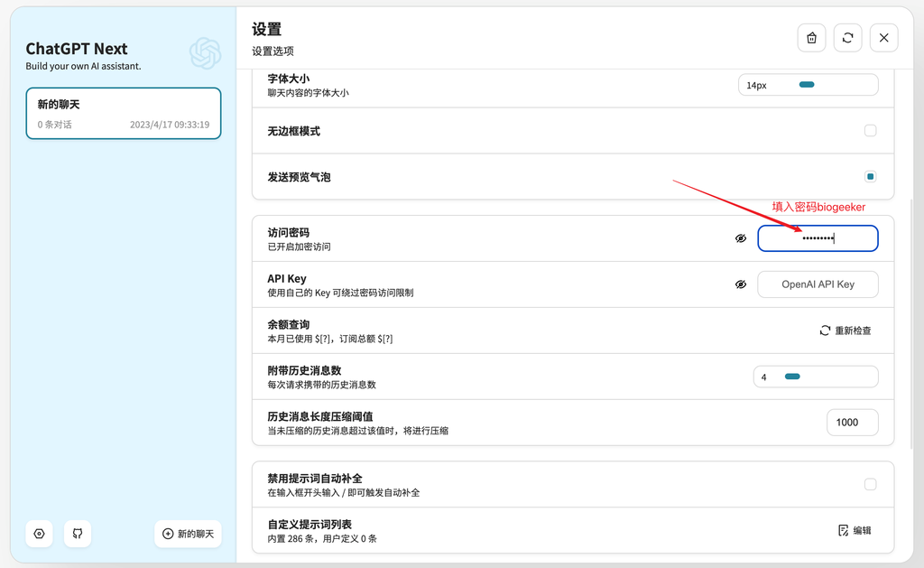
Task: Click the trash/clear data icon in settings header
Action: click(811, 38)
